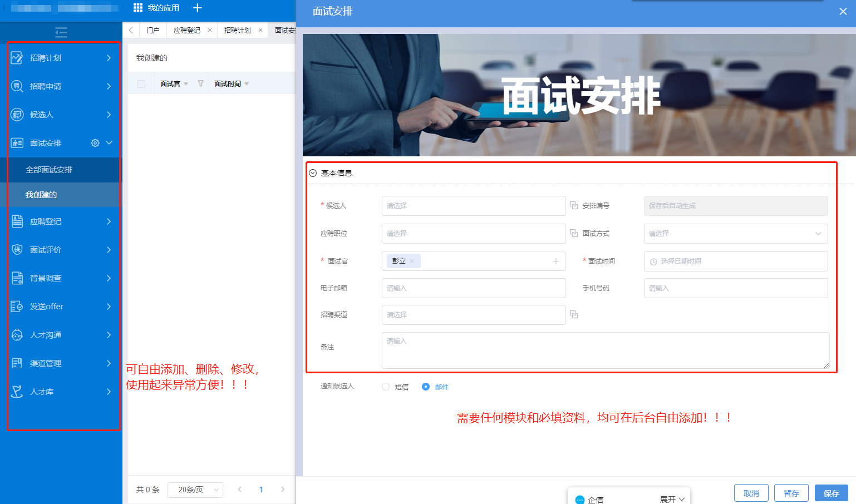The height and width of the screenshot is (504, 856).
Task: Go to the next page arrow
Action: tap(283, 490)
